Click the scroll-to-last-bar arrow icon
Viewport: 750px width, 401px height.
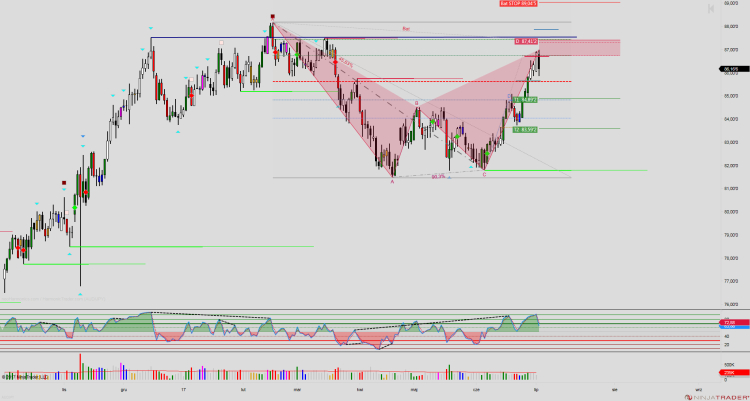tap(711, 9)
